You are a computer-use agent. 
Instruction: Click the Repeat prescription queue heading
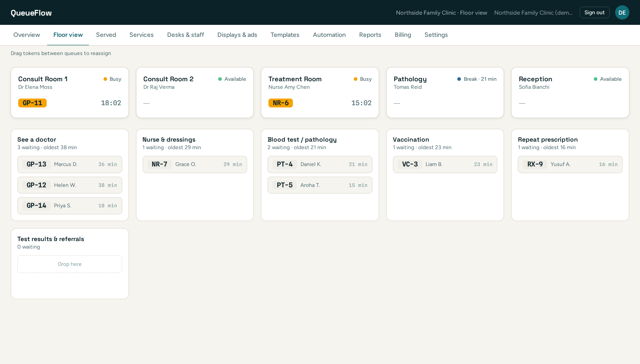click(x=548, y=140)
